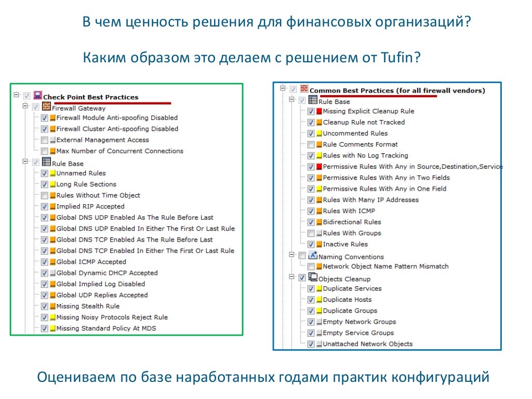The width and height of the screenshot is (532, 399).
Task: Click gray severity icon beside Rules With Groups
Action: (x=319, y=233)
